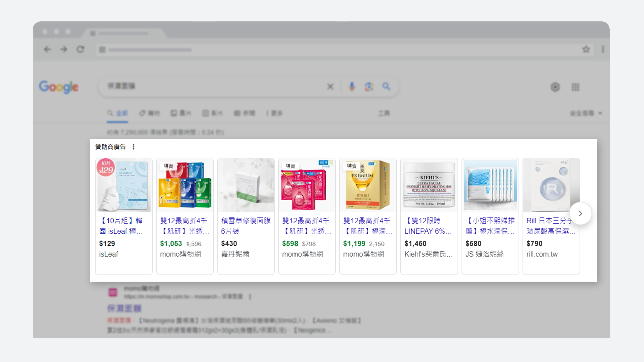This screenshot has width=644, height=362.
Task: Reload the page with refresh icon
Action: tap(80, 49)
